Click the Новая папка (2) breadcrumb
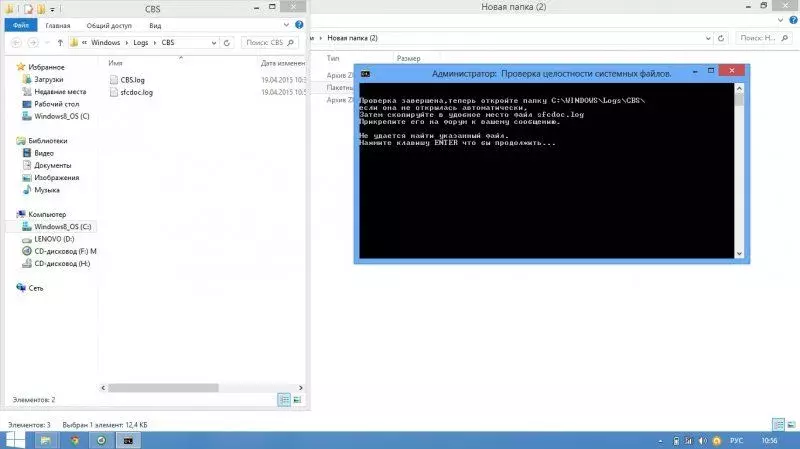 [352, 38]
